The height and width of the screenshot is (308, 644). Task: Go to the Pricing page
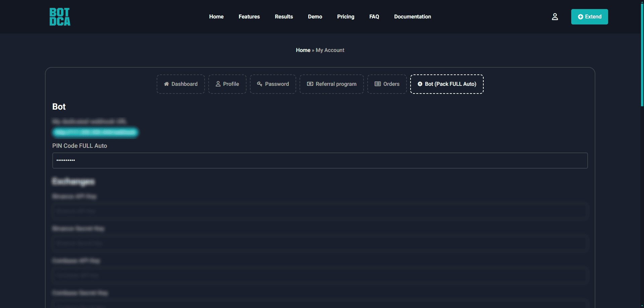click(x=345, y=17)
